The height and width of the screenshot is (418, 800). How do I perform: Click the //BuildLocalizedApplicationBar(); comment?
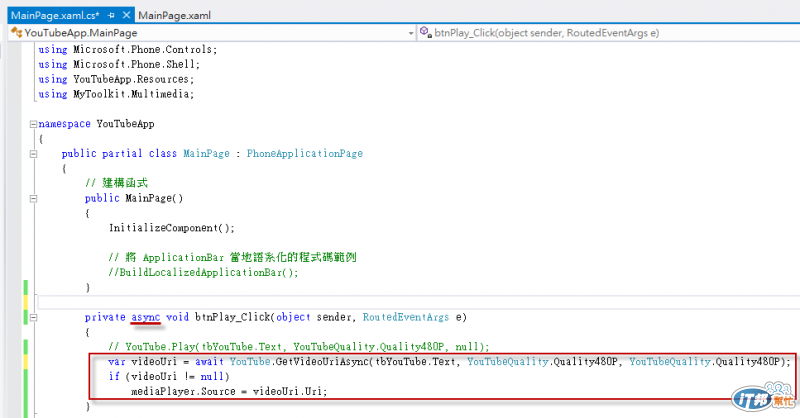pyautogui.click(x=203, y=273)
